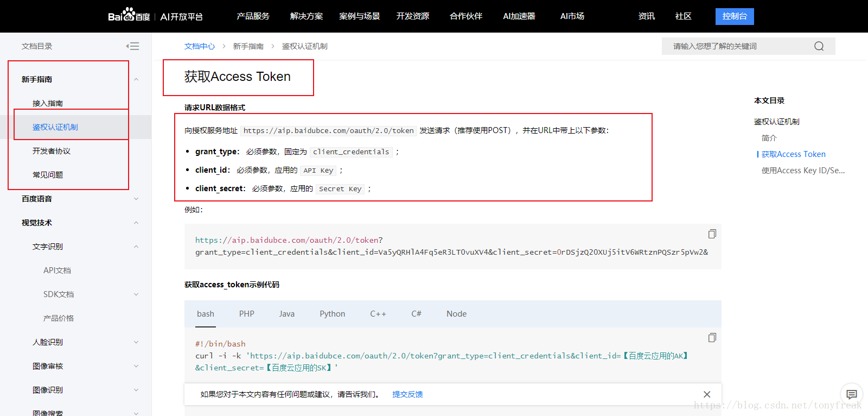
Task: Open 图像审核 sidebar item
Action: [48, 366]
